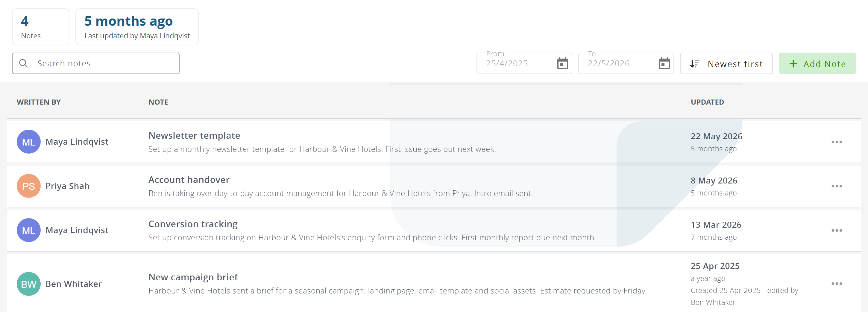Screen dimensions: 868x312
Task: Click the 4 Notes summary card
Action: pyautogui.click(x=41, y=27)
